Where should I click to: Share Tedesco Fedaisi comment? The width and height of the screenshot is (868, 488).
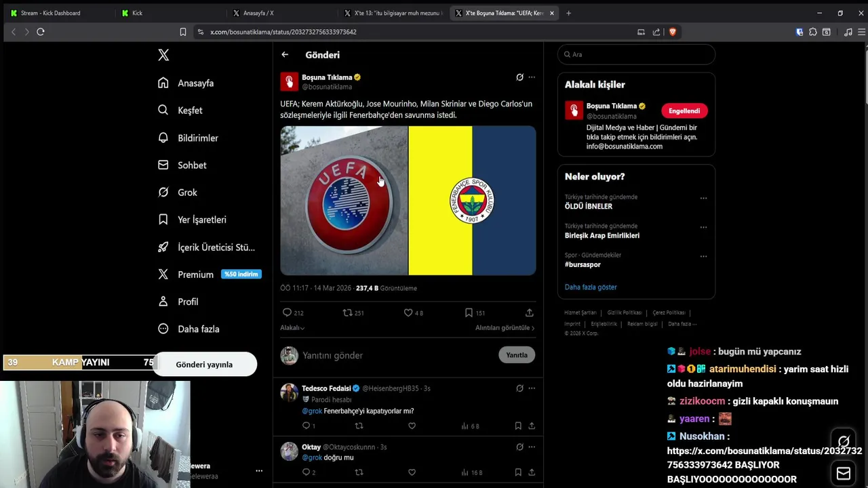pyautogui.click(x=532, y=426)
